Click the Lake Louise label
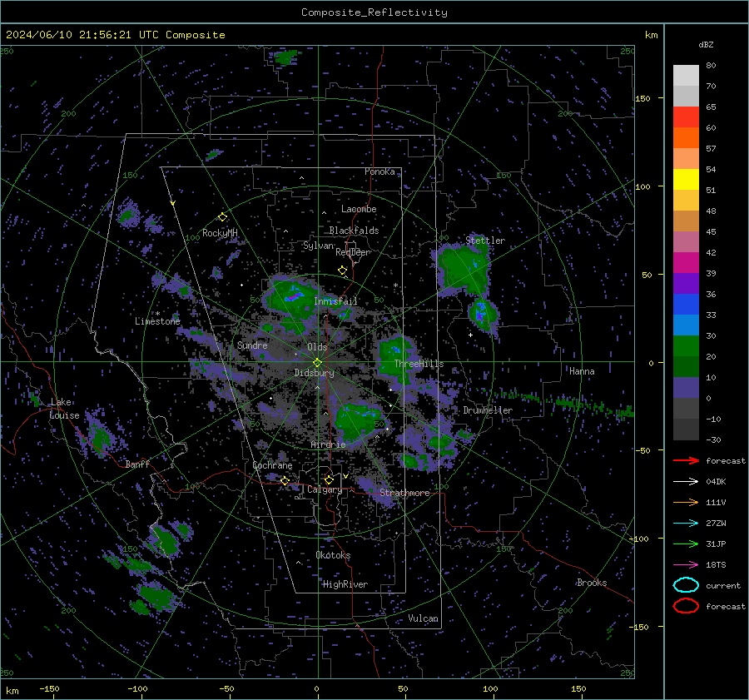 (64, 409)
